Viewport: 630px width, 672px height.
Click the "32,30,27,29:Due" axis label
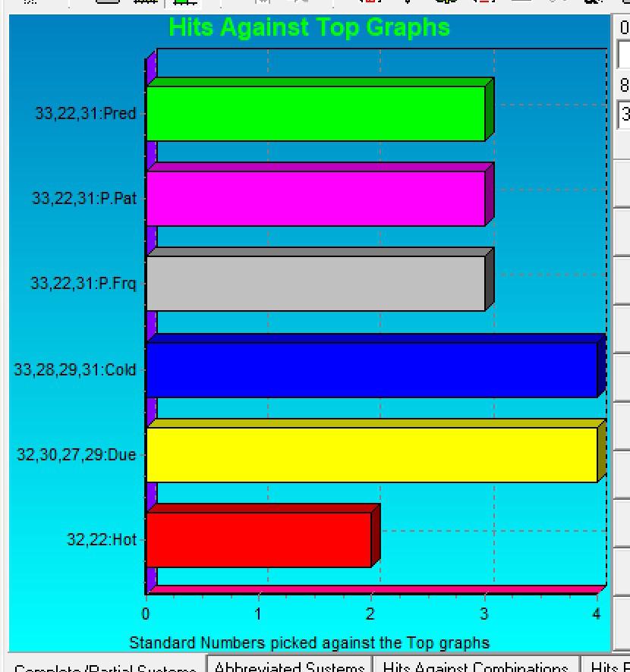click(x=76, y=455)
